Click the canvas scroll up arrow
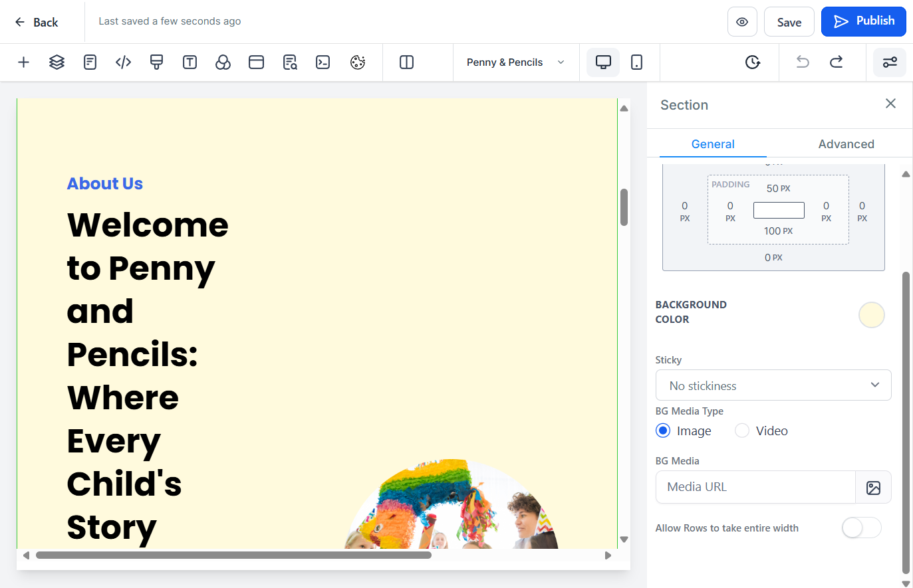The image size is (913, 588). click(x=624, y=108)
